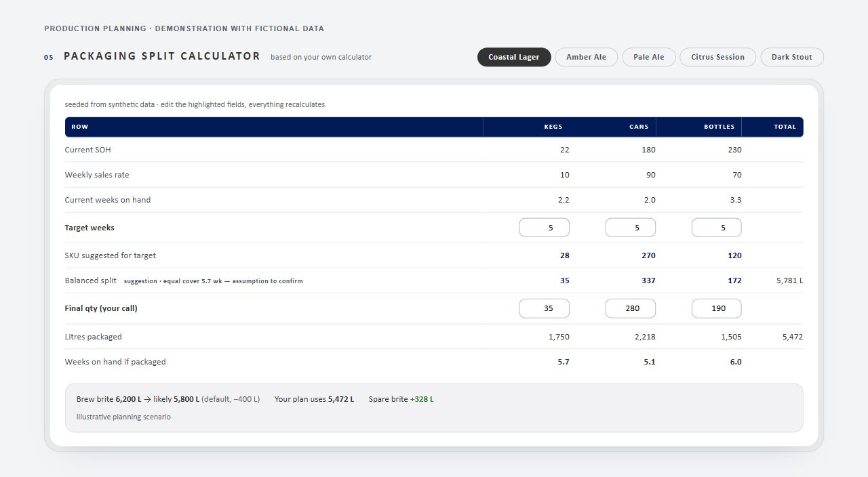
Task: Click the Balanced split cans value 337
Action: click(x=648, y=281)
